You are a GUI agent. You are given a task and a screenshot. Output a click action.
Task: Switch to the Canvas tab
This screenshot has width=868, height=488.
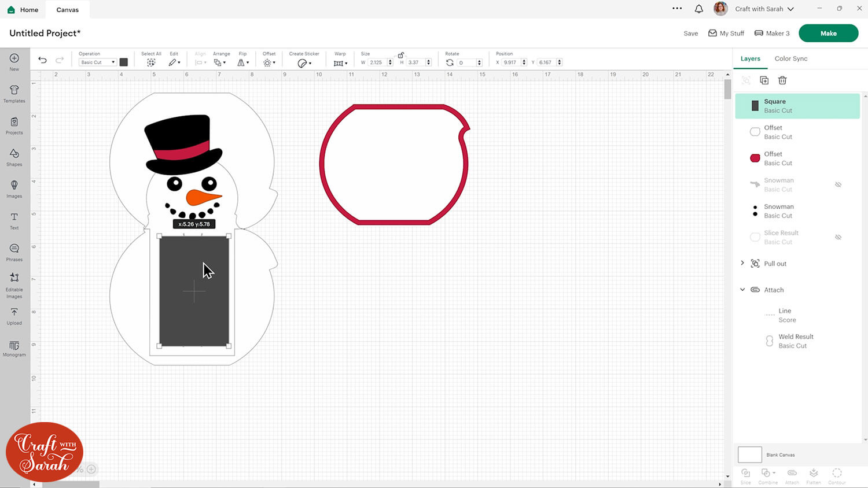[68, 9]
